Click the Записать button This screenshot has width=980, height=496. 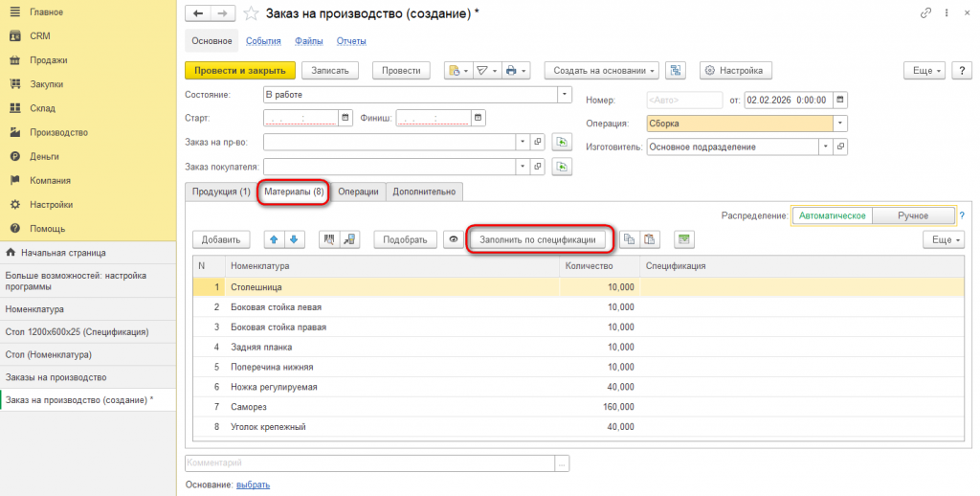[x=330, y=71]
